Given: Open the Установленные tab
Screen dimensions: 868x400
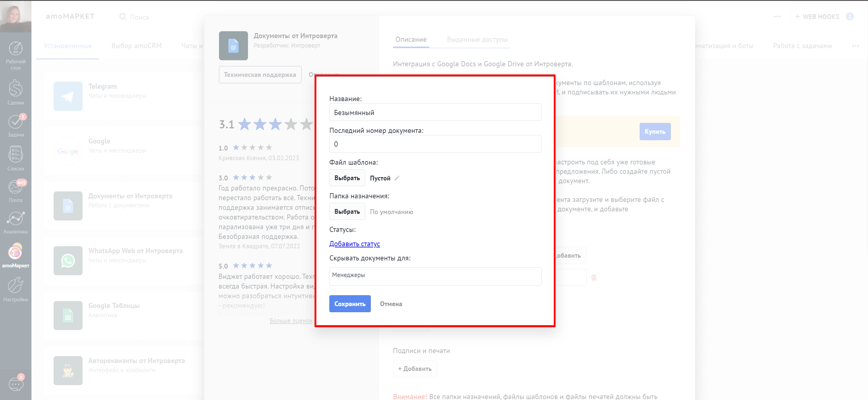Looking at the screenshot, I should point(68,46).
